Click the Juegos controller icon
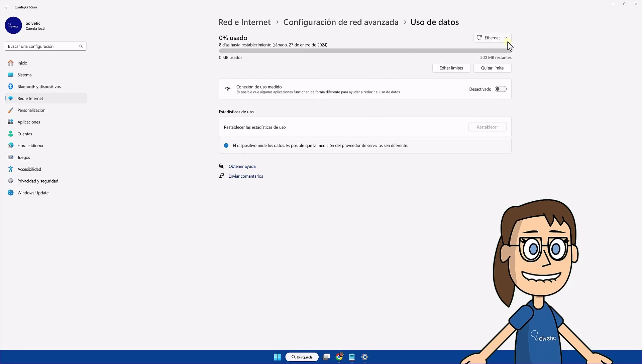Viewport: 642px width, 364px height. pos(11,157)
